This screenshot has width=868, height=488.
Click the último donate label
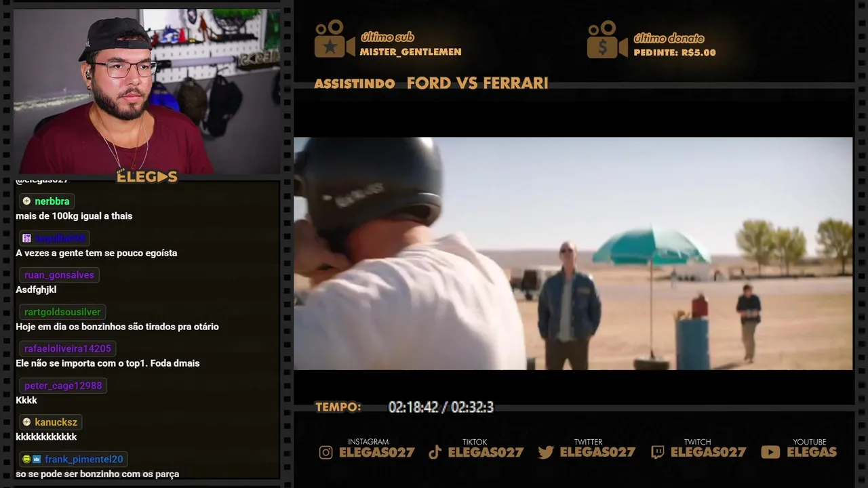(x=669, y=39)
